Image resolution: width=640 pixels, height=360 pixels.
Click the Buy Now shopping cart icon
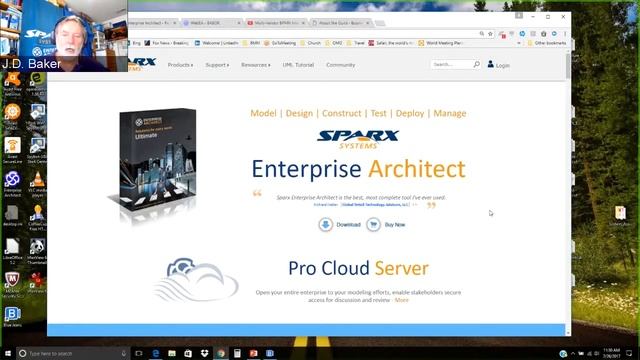click(x=373, y=224)
